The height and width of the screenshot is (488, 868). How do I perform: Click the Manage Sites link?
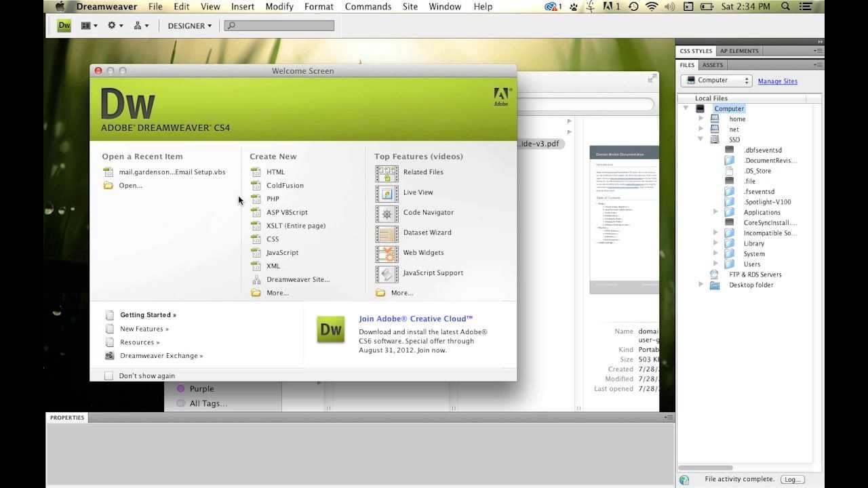pyautogui.click(x=777, y=81)
